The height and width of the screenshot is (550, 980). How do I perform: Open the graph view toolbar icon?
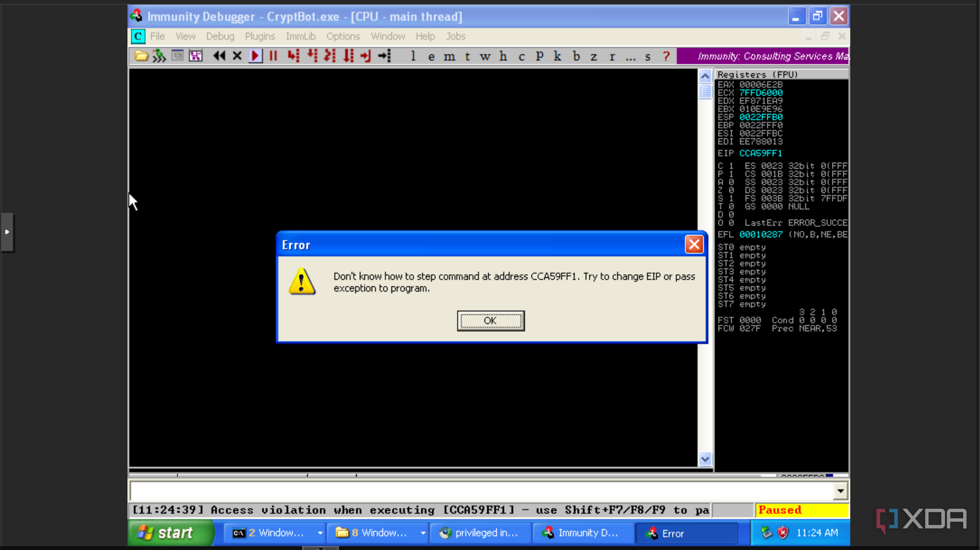click(x=195, y=56)
